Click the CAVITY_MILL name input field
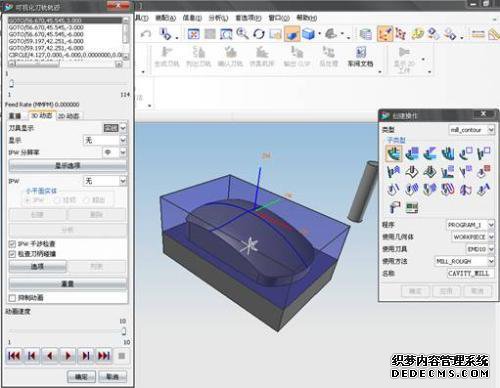 (470, 273)
